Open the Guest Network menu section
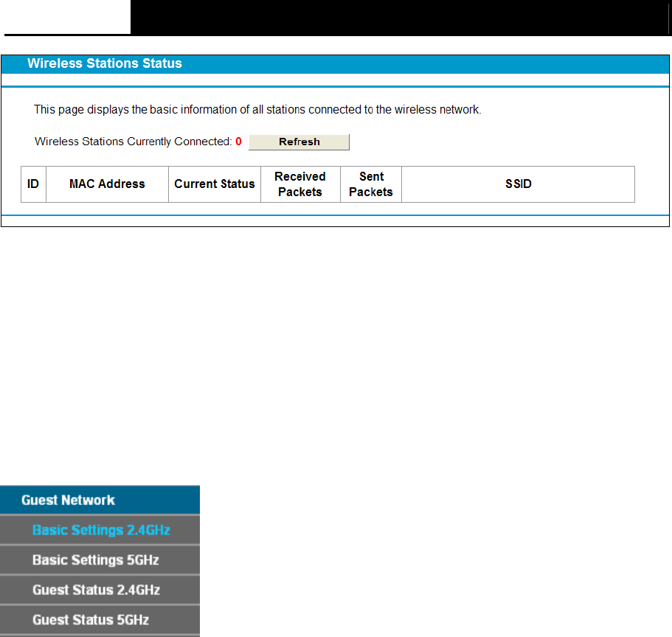This screenshot has width=672, height=637. click(100, 500)
